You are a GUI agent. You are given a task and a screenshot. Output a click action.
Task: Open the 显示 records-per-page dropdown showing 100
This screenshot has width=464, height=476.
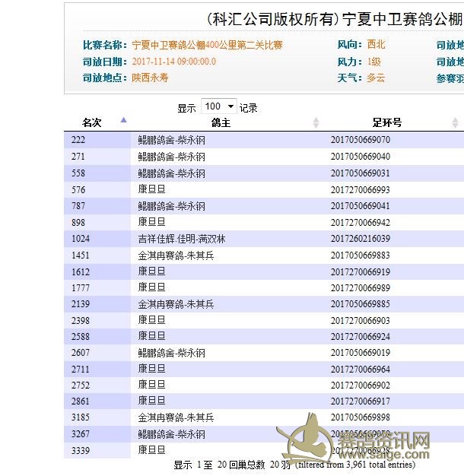[219, 107]
